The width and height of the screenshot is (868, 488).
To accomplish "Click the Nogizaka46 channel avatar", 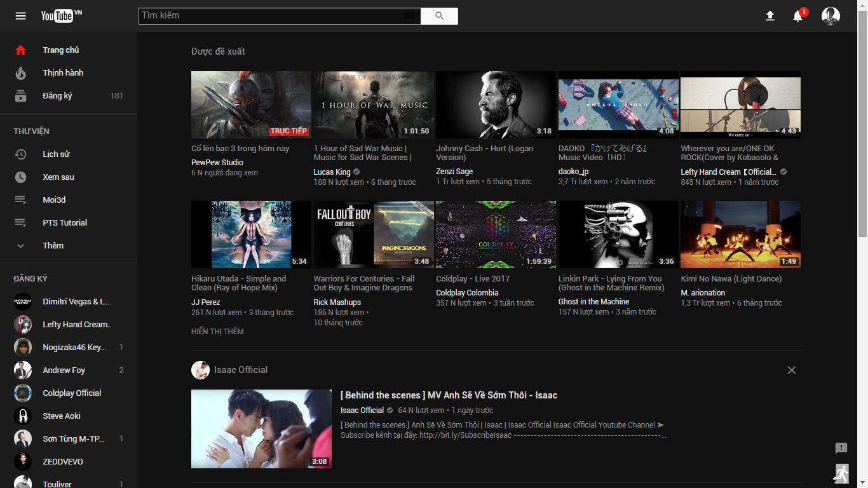I will [23, 347].
